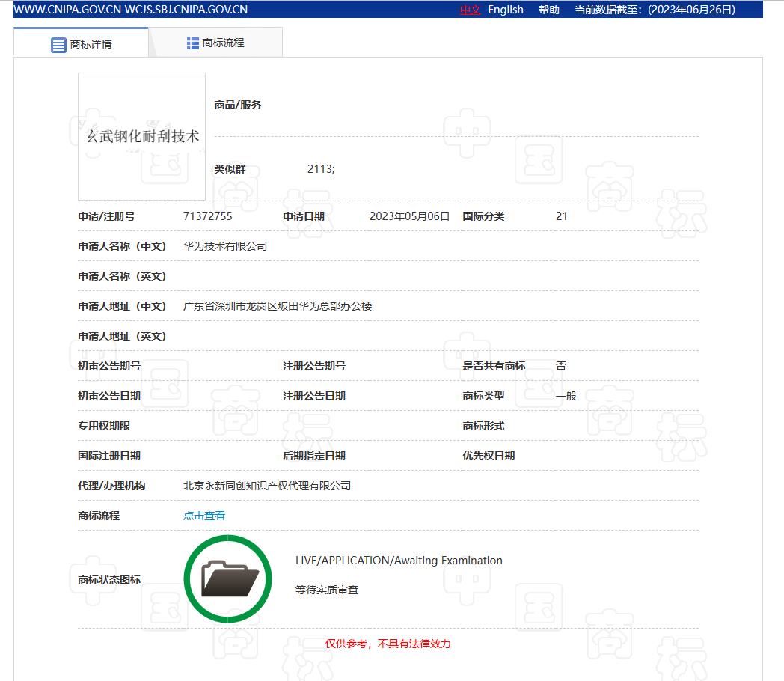784x681 pixels.
Task: Click the 注册公告日期 label
Action: click(314, 396)
